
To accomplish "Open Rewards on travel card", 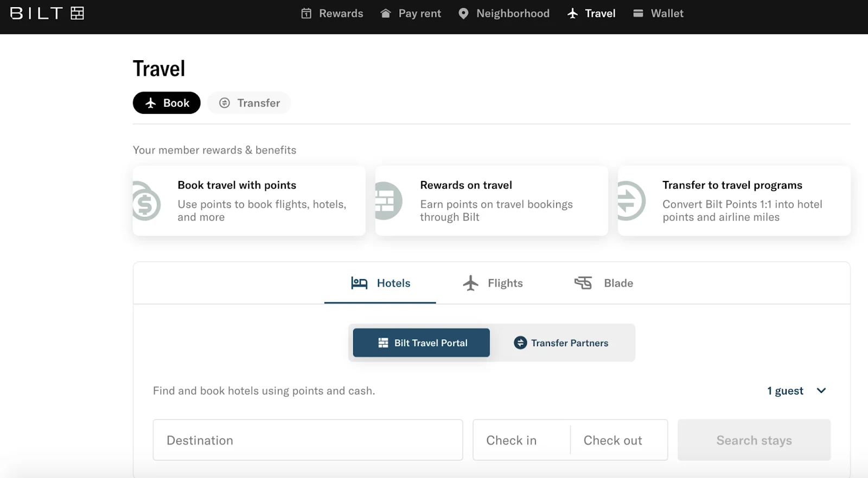I will pyautogui.click(x=492, y=201).
